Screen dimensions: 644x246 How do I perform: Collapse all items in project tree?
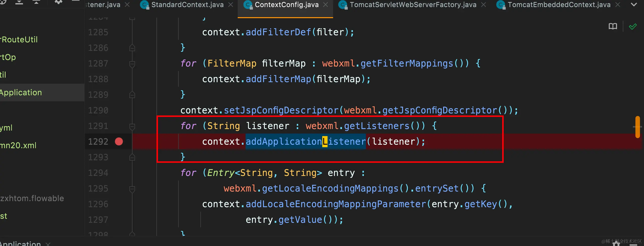[36, 2]
